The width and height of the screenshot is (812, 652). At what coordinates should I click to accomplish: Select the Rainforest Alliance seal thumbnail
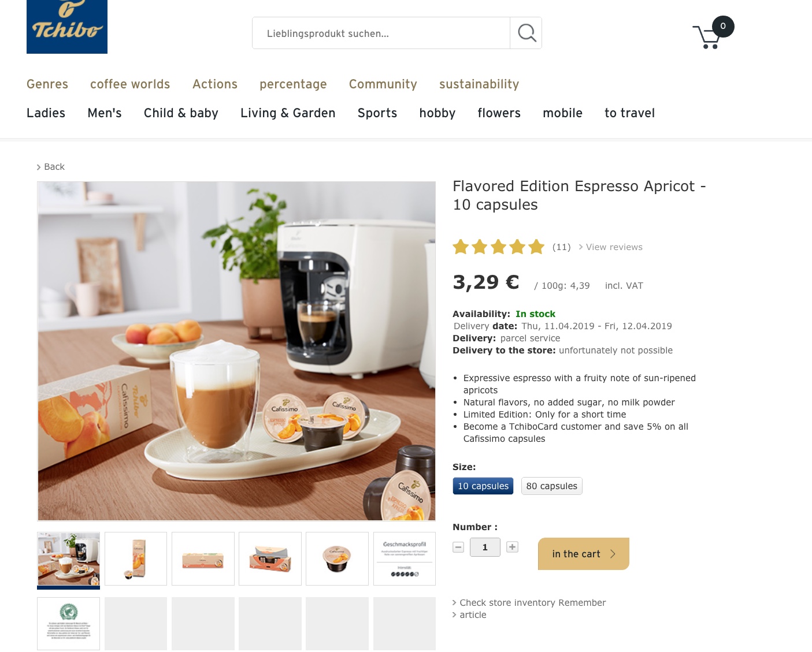pyautogui.click(x=69, y=624)
